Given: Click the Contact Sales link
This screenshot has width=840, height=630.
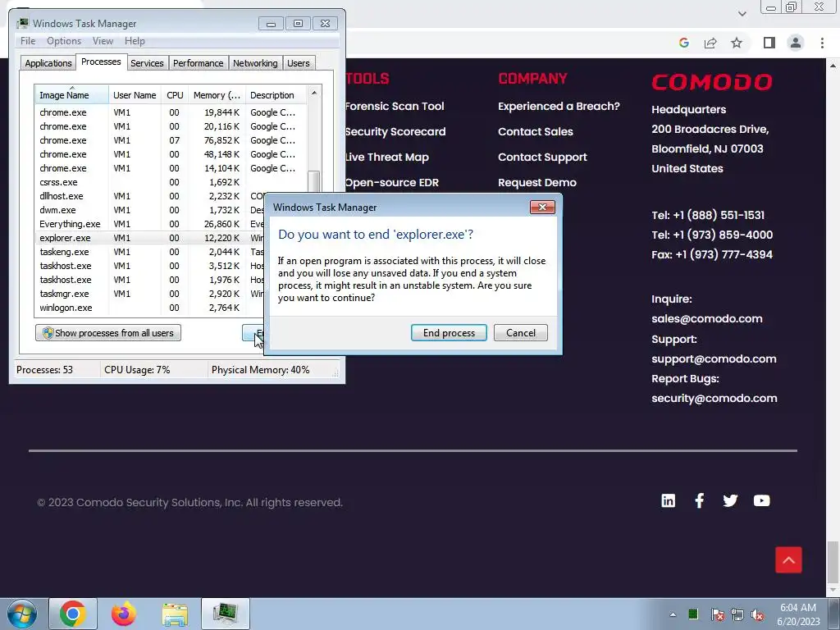Looking at the screenshot, I should coord(536,132).
